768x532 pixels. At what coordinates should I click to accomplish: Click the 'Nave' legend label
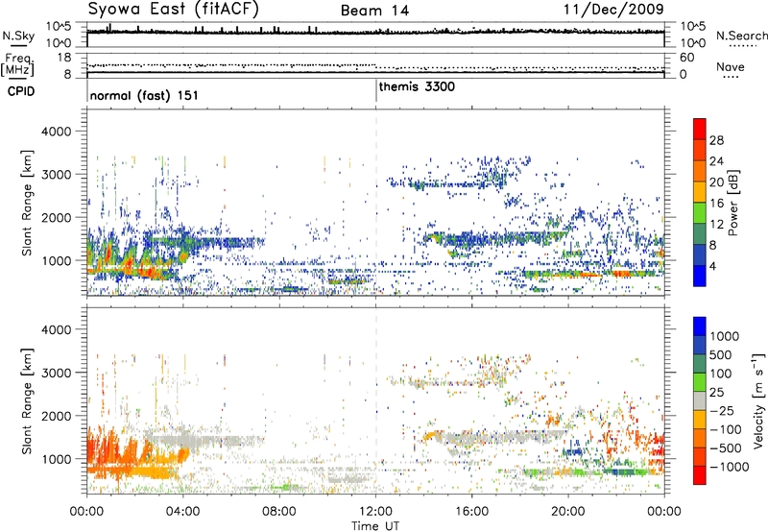click(x=731, y=66)
